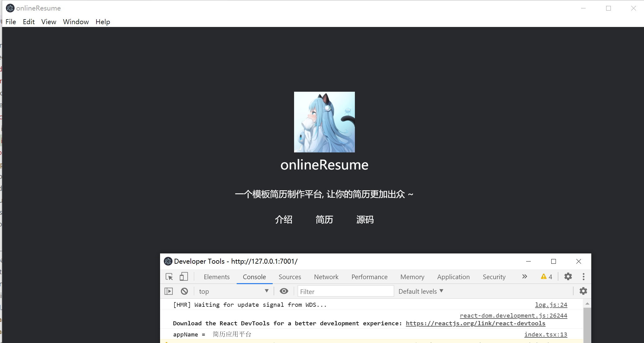This screenshot has height=343, width=644.
Task: Open DevTools settings gear
Action: 568,276
